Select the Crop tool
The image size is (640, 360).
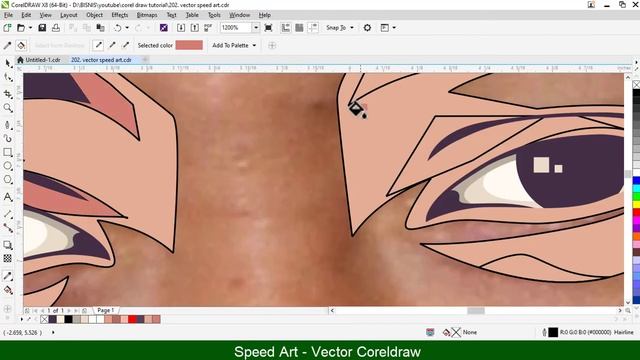pyautogui.click(x=8, y=94)
